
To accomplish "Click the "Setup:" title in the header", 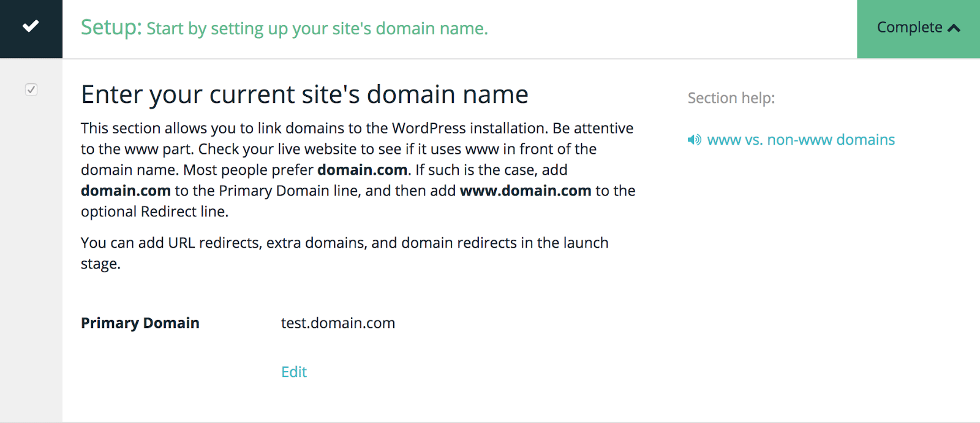I will pyautogui.click(x=111, y=28).
